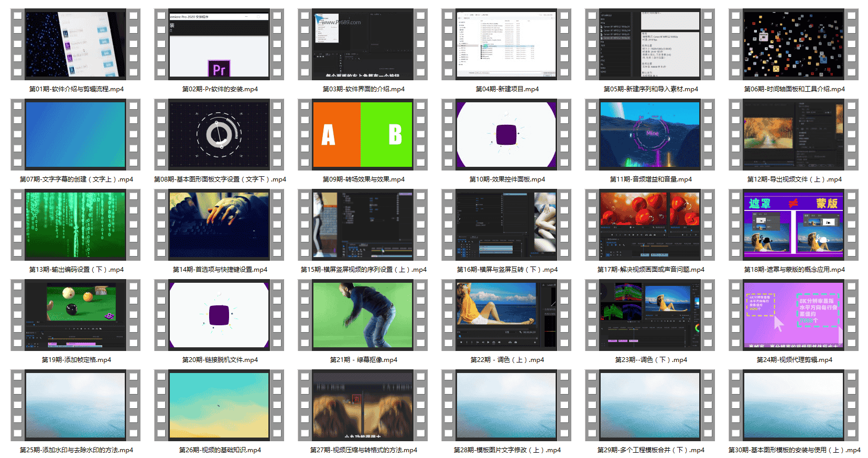The height and width of the screenshot is (458, 868).
Task: Select filename 第30期-基本图形模板的安装与使用（上）.mp4
Action: (795, 450)
